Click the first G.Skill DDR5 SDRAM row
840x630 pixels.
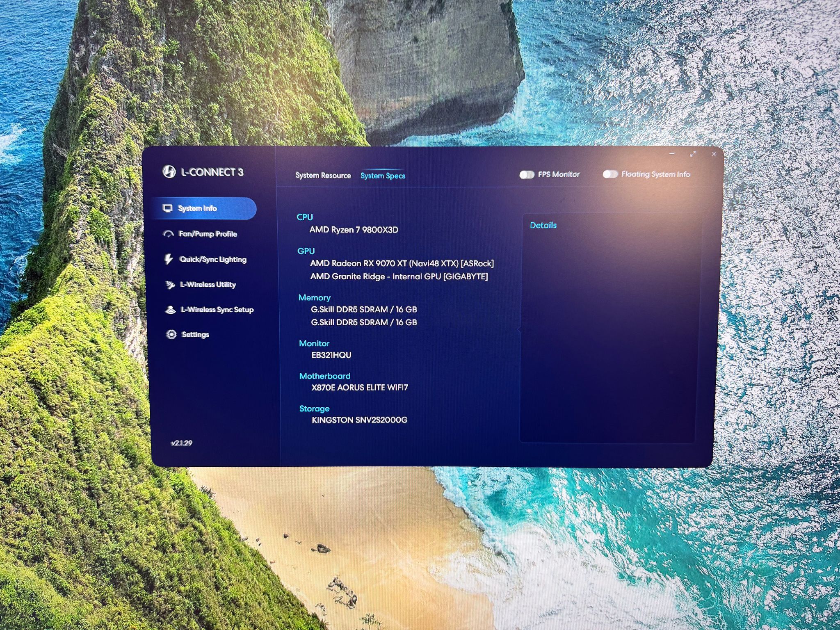click(x=364, y=309)
